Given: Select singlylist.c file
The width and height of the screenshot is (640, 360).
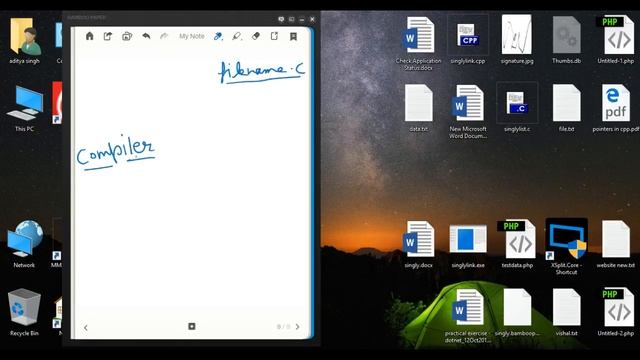Looking at the screenshot, I should pyautogui.click(x=517, y=108).
